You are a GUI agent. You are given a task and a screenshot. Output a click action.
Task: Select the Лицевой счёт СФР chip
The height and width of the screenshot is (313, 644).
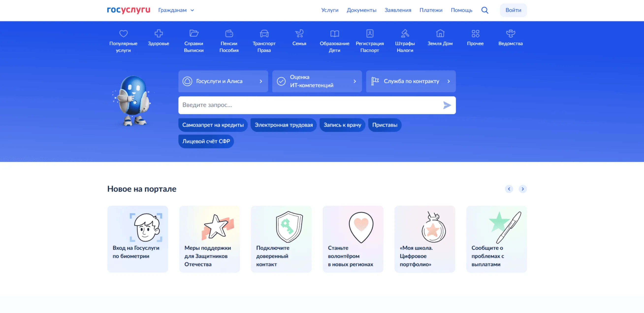click(206, 141)
